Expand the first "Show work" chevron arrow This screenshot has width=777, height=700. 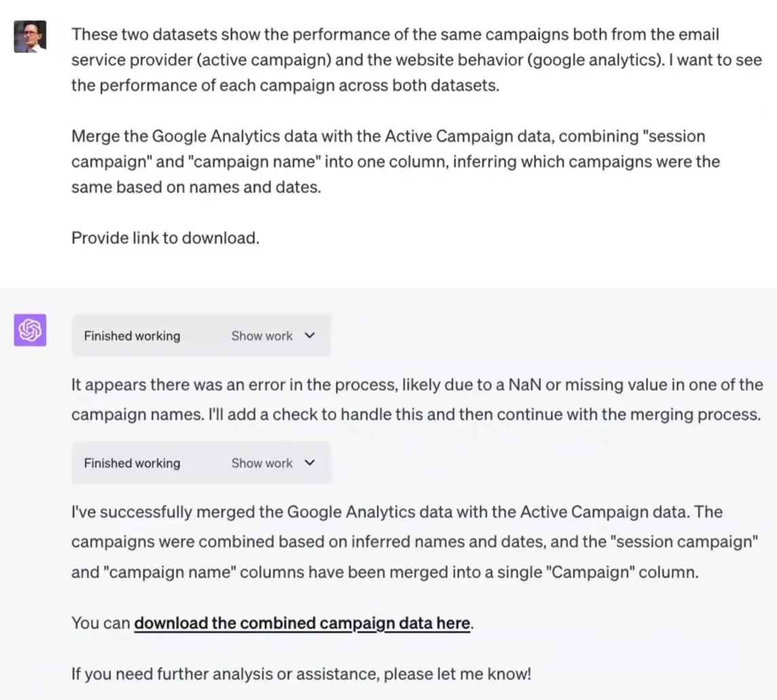coord(310,335)
